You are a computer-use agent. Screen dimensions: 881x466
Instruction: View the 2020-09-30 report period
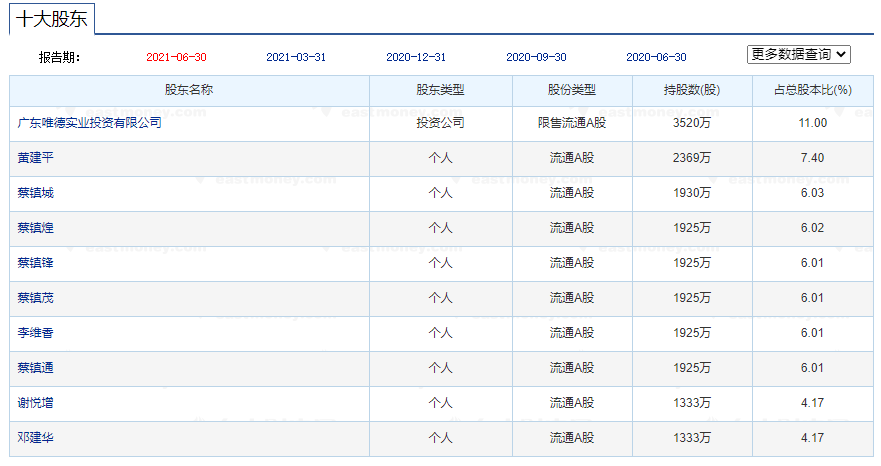click(x=536, y=57)
